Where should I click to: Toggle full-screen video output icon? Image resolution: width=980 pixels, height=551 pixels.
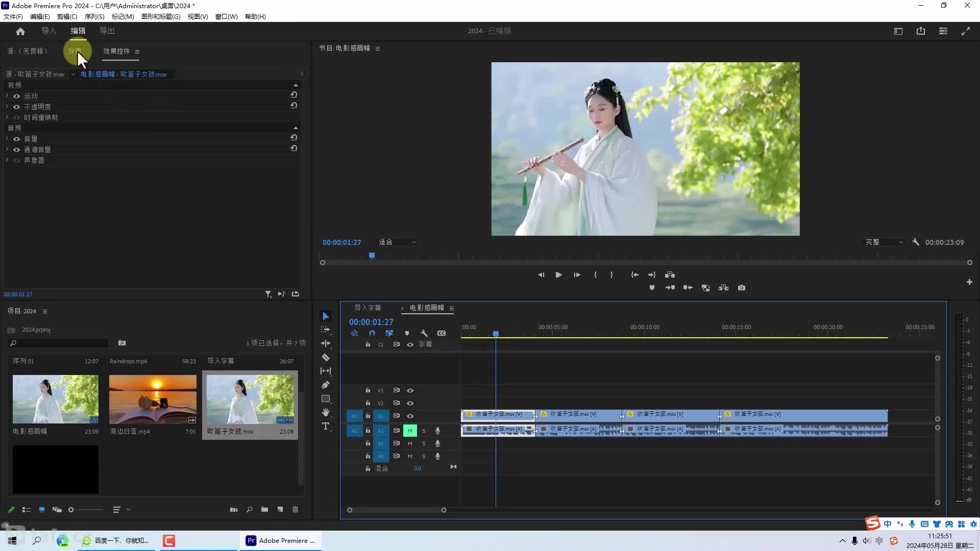pos(966,31)
